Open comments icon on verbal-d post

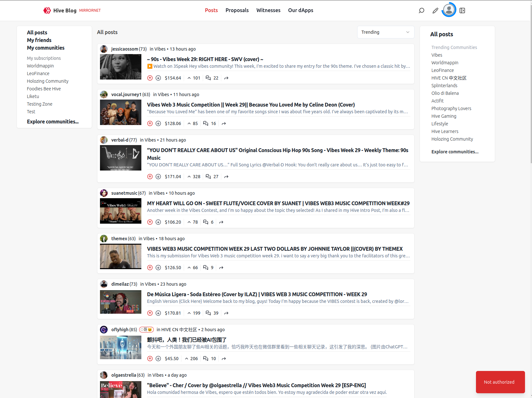click(x=208, y=177)
